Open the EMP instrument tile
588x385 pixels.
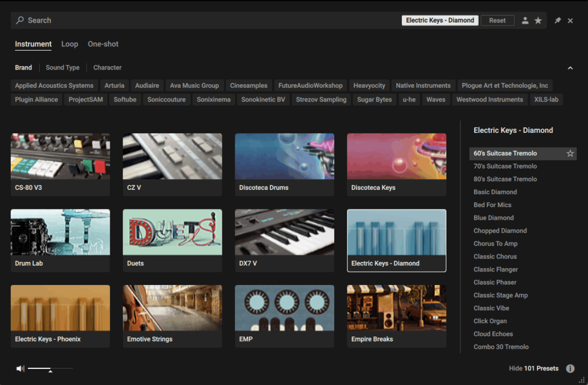pos(285,316)
